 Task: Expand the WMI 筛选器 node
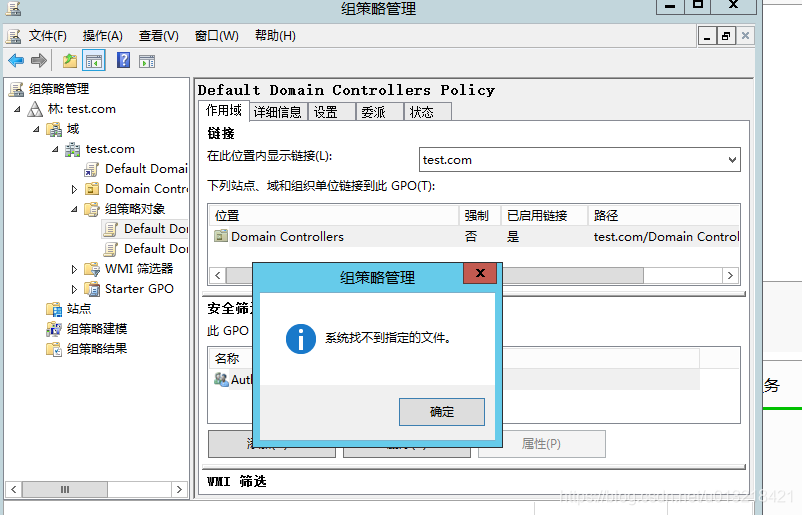74,269
